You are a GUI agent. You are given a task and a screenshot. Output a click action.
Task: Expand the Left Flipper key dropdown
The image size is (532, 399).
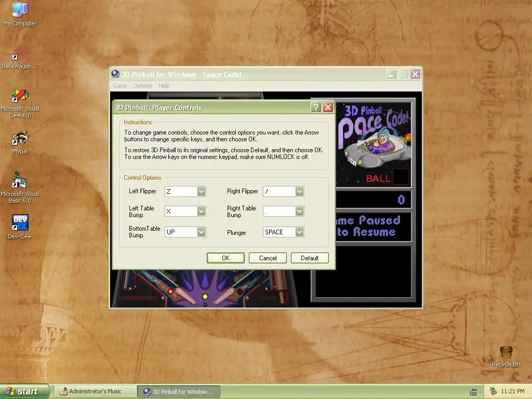(x=201, y=191)
